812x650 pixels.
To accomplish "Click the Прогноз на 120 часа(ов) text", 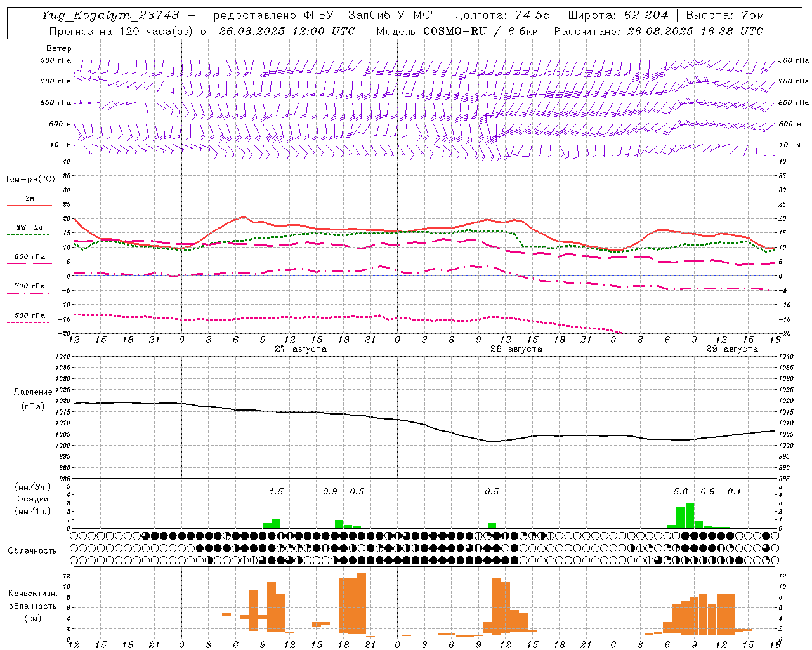I will click(x=121, y=31).
